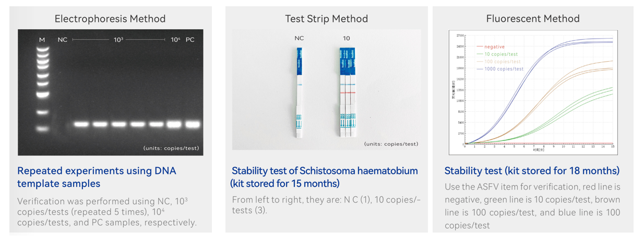Viewport: 644px width, 236px height.
Task: Click the M marker lane label
Action: tap(42, 40)
